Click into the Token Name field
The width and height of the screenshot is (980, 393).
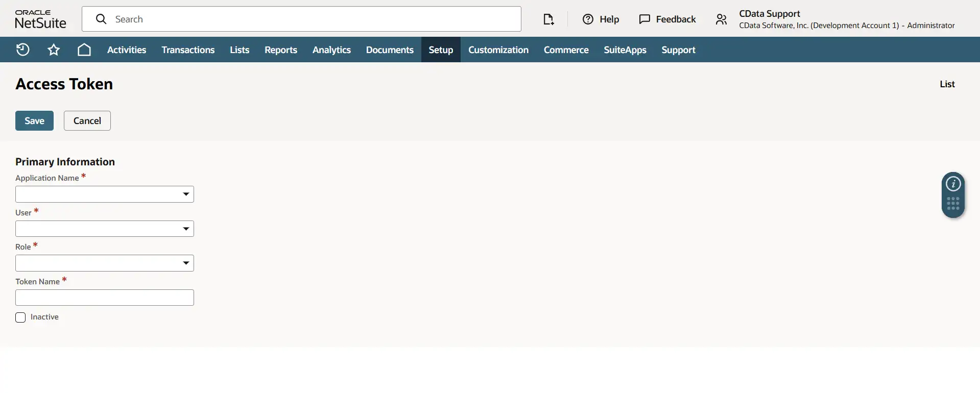[105, 298]
